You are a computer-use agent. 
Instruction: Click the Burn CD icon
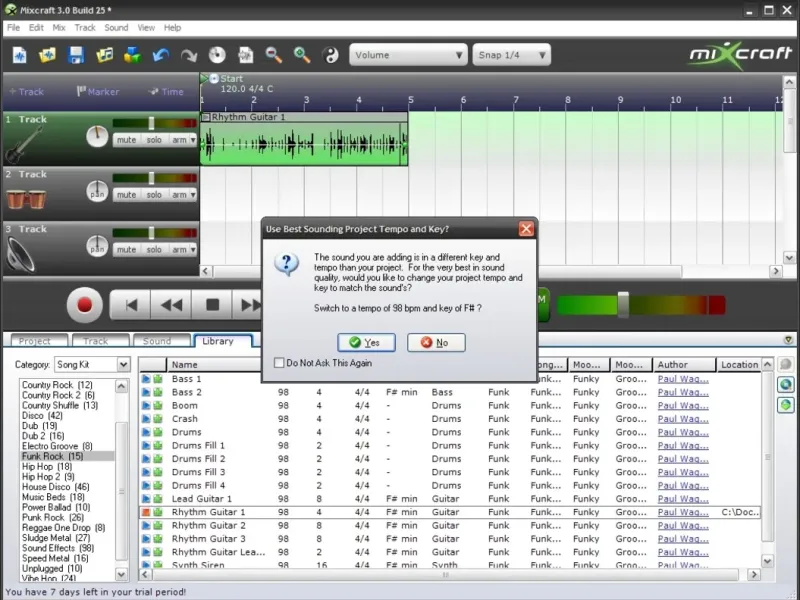coord(217,55)
